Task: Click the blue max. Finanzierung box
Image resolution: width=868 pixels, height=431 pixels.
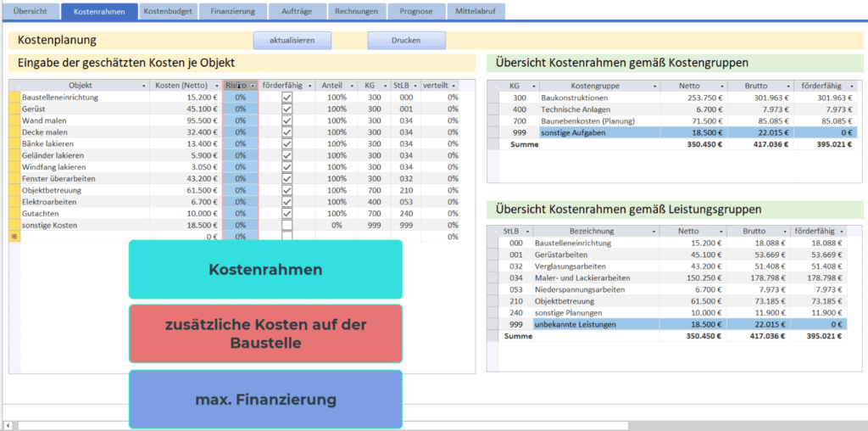Action: point(265,399)
